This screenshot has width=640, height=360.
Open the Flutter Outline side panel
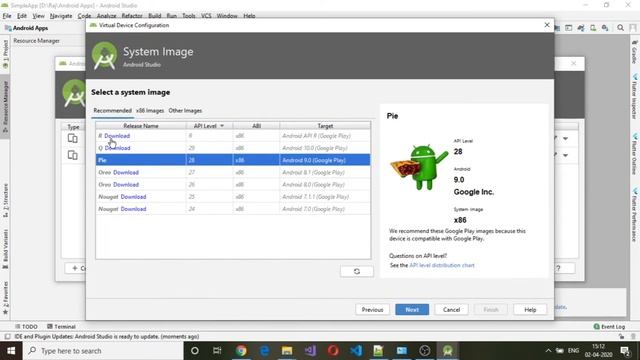pyautogui.click(x=635, y=153)
